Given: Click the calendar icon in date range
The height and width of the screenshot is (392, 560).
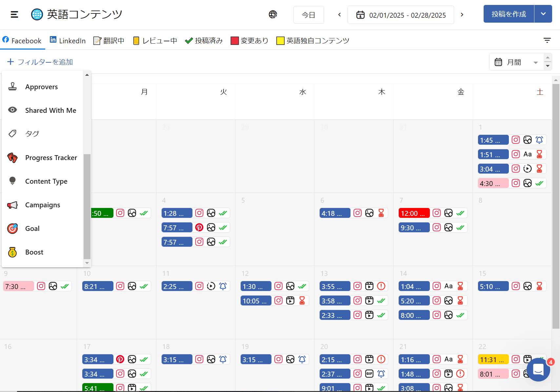Looking at the screenshot, I should [x=360, y=15].
